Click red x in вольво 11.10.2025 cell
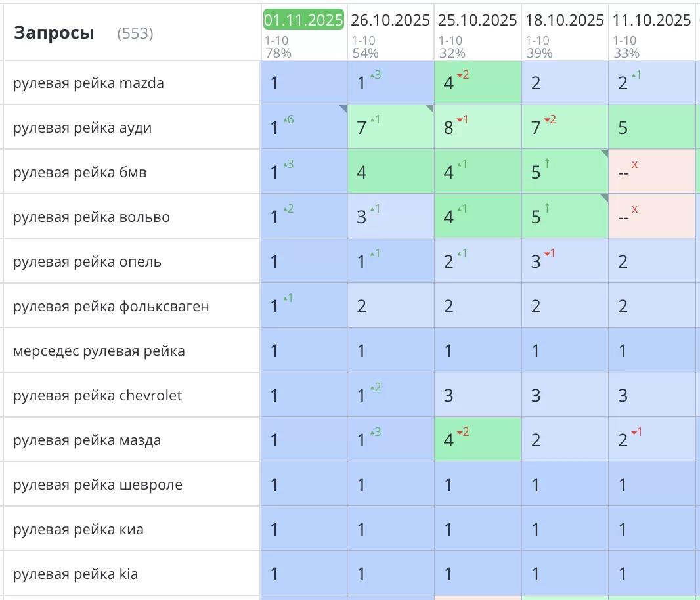Viewport: 700px width, 600px height. click(x=635, y=209)
